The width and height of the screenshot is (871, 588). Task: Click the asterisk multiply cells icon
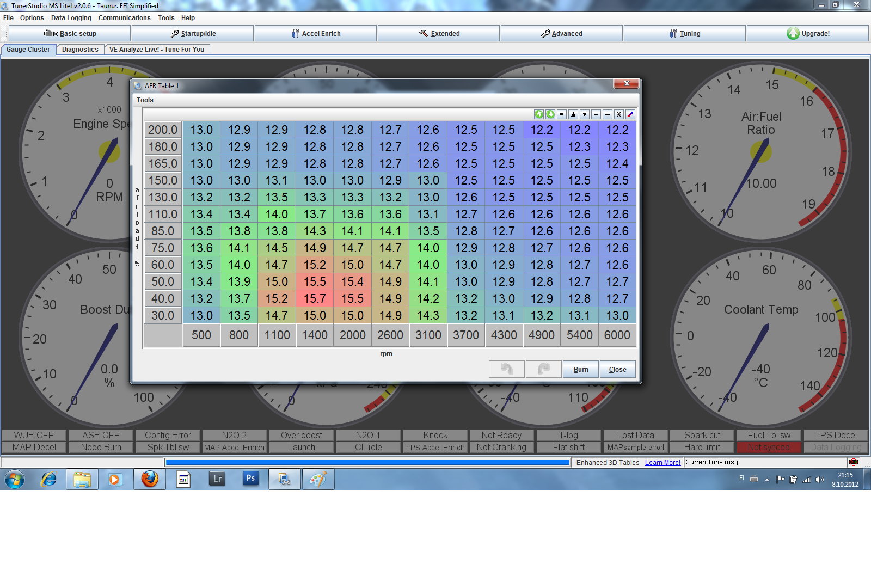619,114
